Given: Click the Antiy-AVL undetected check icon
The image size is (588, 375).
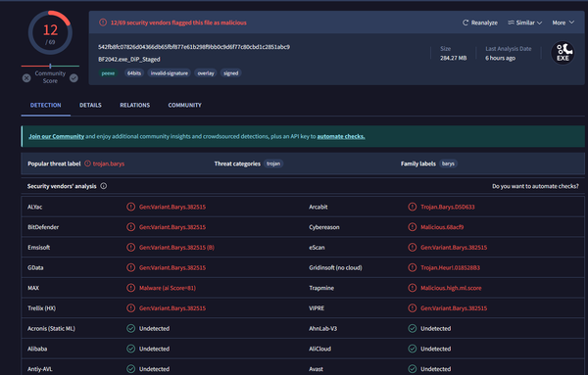Looking at the screenshot, I should click(x=130, y=369).
